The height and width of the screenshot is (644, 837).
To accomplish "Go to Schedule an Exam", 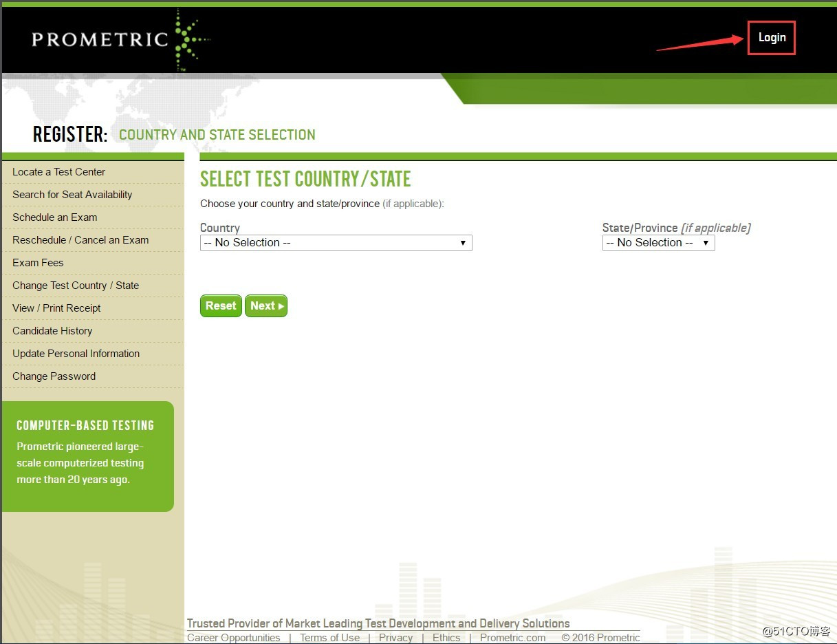I will pyautogui.click(x=55, y=217).
